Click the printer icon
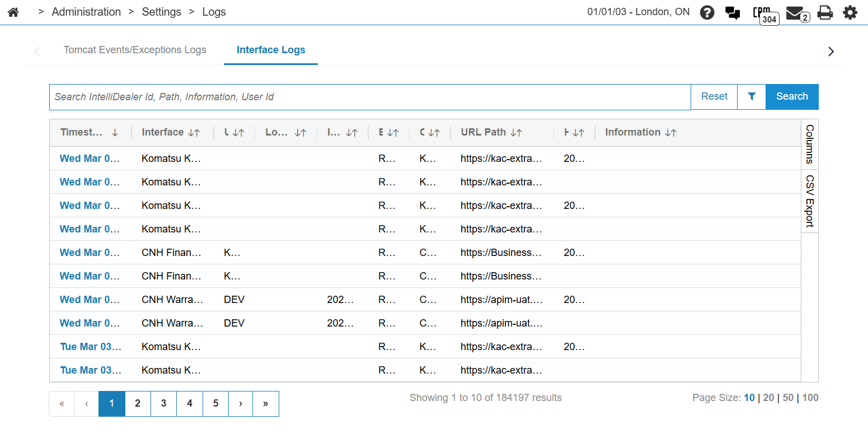The width and height of the screenshot is (868, 438). [825, 12]
